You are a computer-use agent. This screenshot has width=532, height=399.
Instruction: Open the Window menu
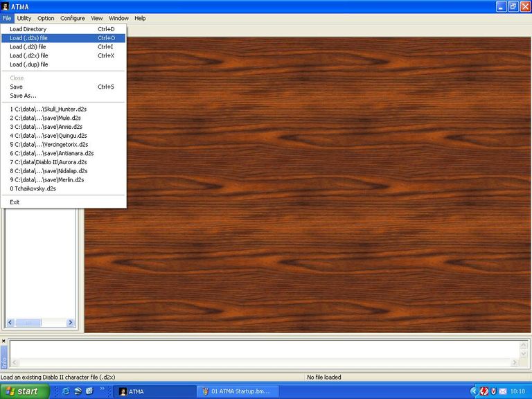tap(118, 18)
